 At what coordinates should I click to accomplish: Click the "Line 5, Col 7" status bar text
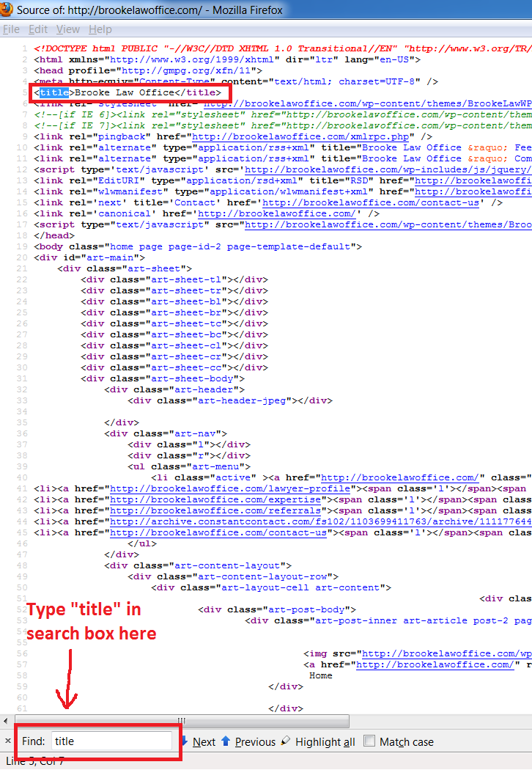35,762
